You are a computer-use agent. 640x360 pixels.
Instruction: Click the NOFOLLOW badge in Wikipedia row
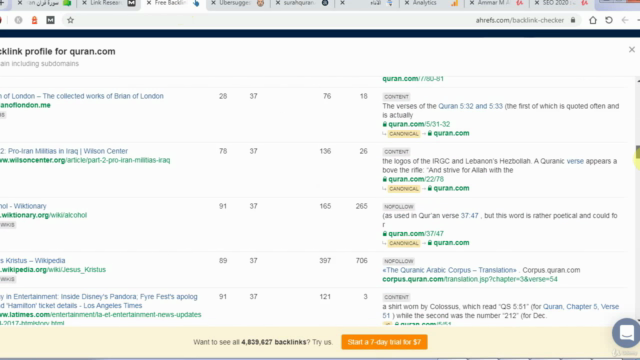point(399,261)
